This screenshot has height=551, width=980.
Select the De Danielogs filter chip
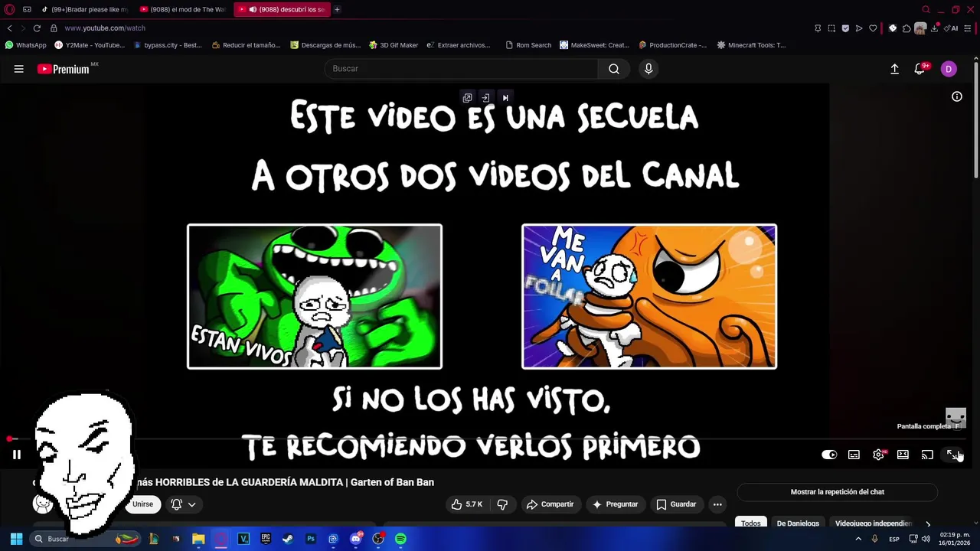(x=798, y=523)
